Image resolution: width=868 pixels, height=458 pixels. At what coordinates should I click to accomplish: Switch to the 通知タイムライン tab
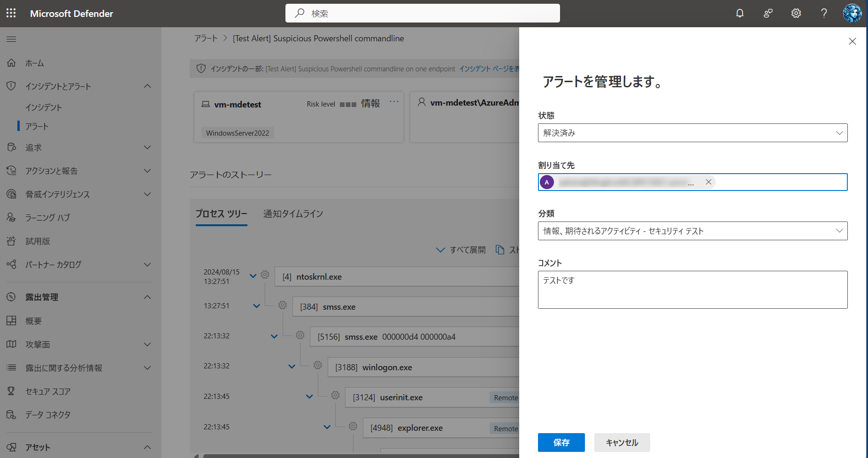tap(293, 214)
